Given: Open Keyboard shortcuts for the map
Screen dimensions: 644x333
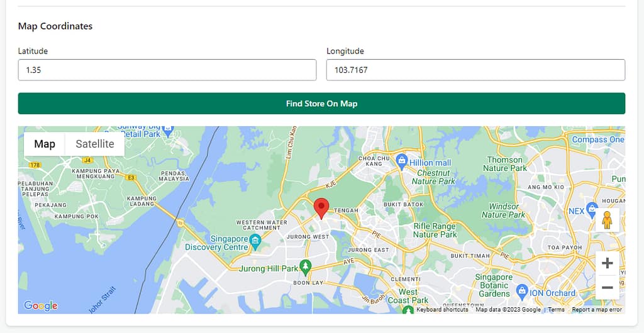Looking at the screenshot, I should (442, 310).
